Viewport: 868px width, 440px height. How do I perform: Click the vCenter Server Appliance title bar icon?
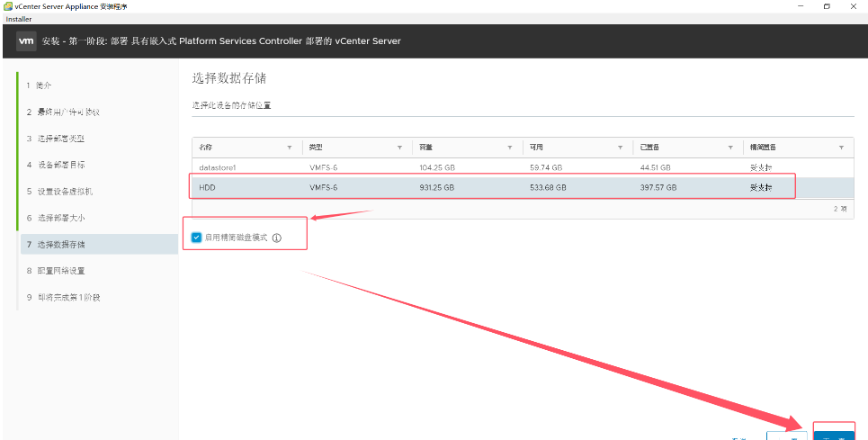coord(8,6)
